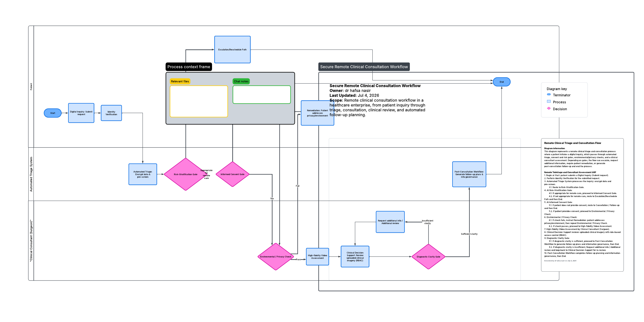Select the Identity Verification process box
The height and width of the screenshot is (322, 644).
tap(111, 113)
